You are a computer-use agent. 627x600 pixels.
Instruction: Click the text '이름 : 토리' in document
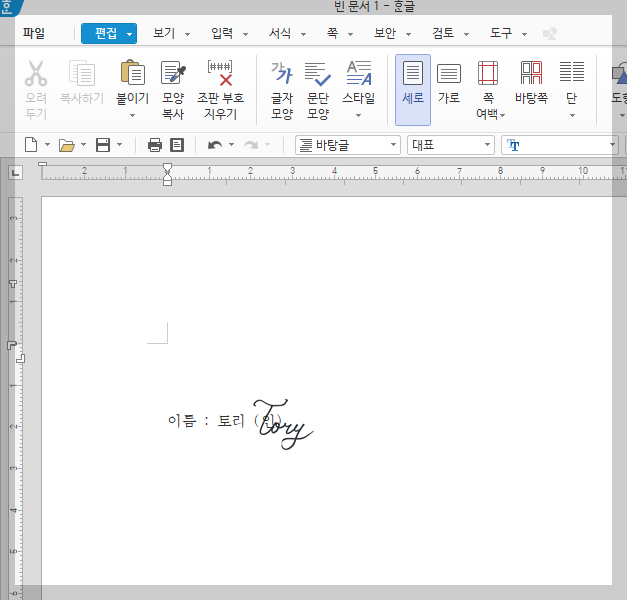(x=206, y=420)
